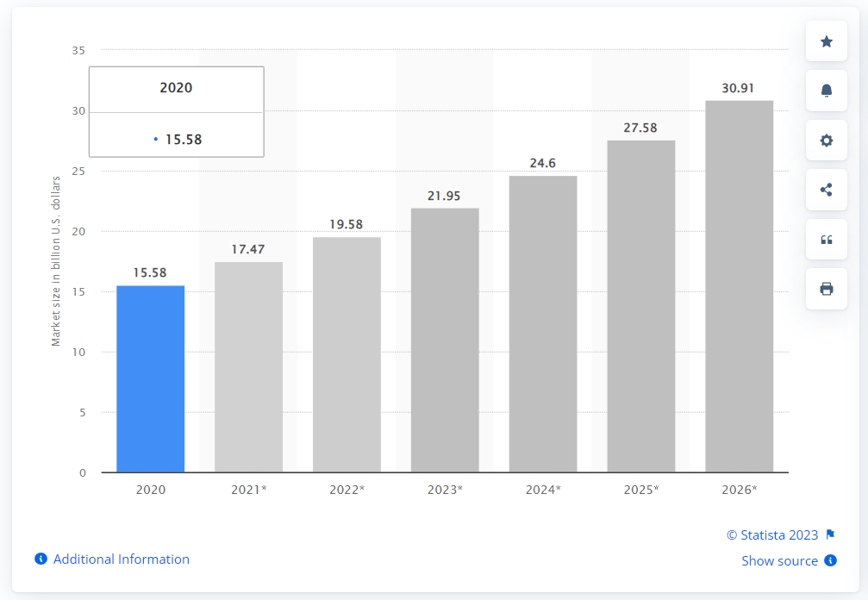Click the 15.58 label above blue bar
Viewport: 868px width, 600px height.
click(x=150, y=273)
